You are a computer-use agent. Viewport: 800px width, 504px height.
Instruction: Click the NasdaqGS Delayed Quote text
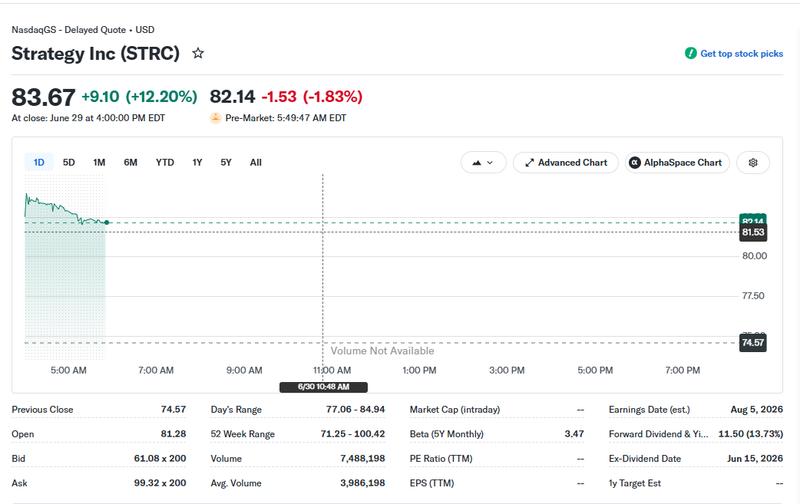pyautogui.click(x=83, y=30)
